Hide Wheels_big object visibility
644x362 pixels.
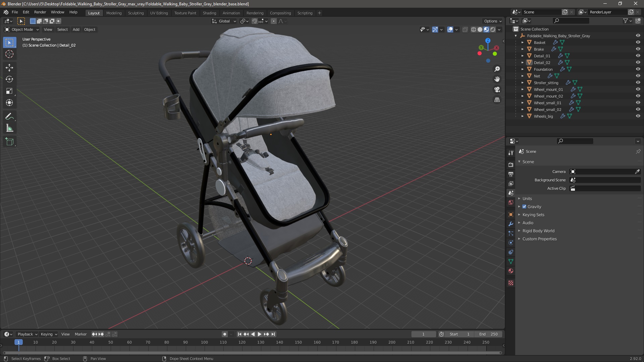tap(638, 116)
